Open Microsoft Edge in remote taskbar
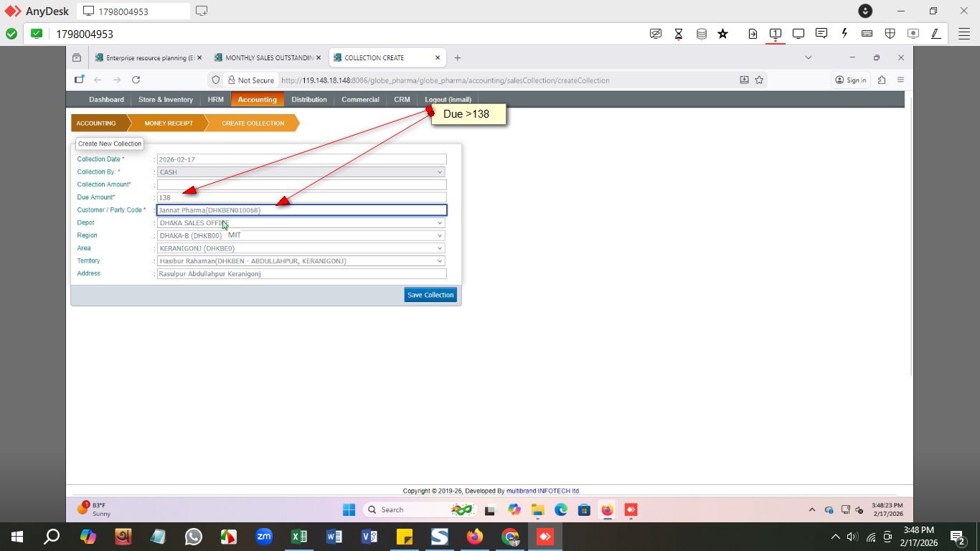Viewport: 980px width, 551px height. click(561, 509)
